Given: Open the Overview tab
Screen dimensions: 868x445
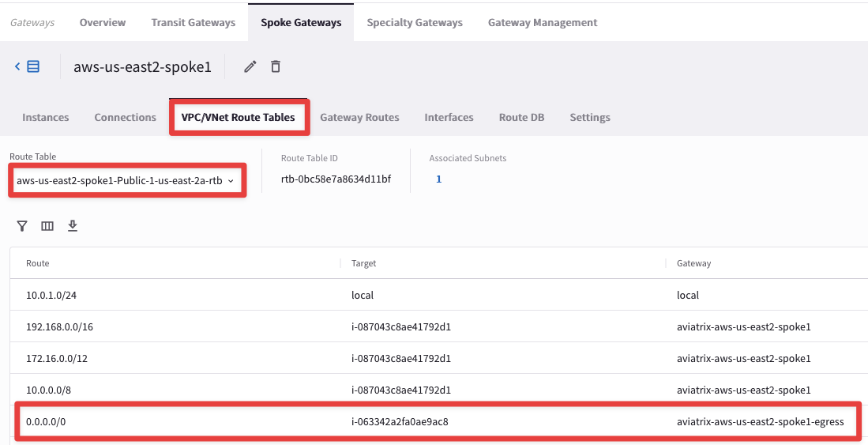Looking at the screenshot, I should [103, 22].
